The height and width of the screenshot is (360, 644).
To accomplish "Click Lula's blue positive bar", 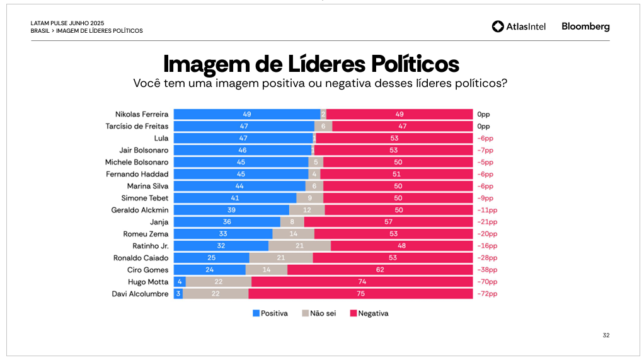I will click(243, 138).
